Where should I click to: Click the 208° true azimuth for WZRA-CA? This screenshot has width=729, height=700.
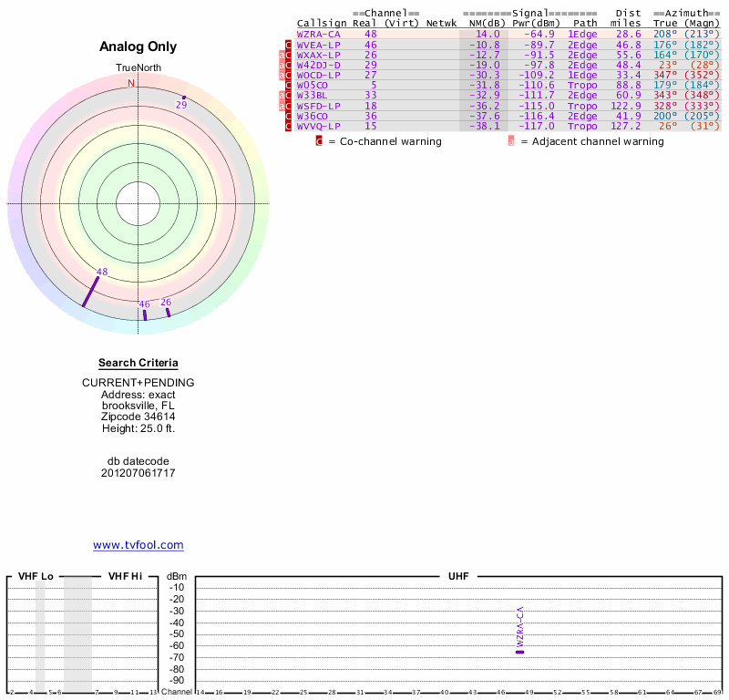click(x=665, y=34)
